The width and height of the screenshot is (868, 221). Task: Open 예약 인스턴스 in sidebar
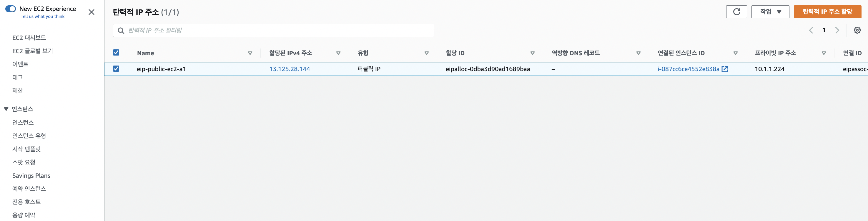pyautogui.click(x=29, y=189)
